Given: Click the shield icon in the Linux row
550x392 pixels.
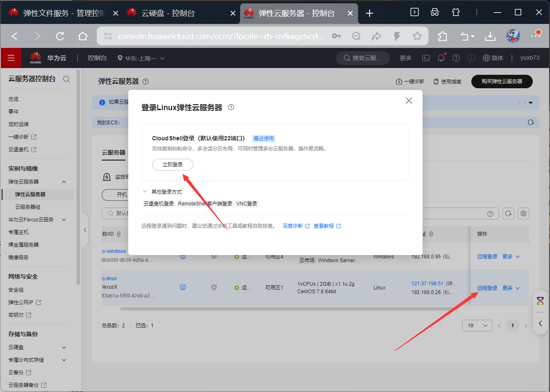Looking at the screenshot, I should click(214, 287).
